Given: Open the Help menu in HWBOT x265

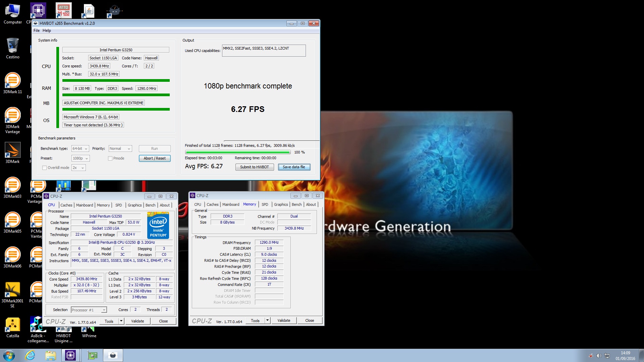Looking at the screenshot, I should click(x=47, y=31).
